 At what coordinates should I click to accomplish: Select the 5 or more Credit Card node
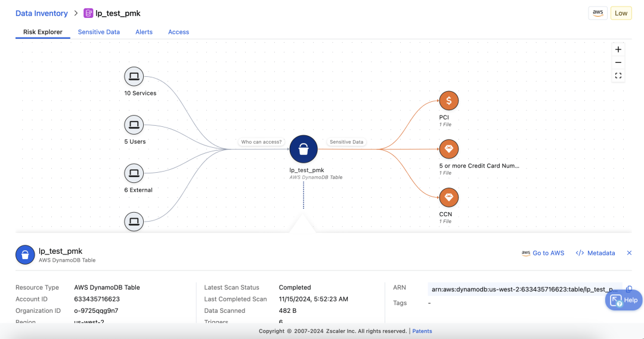pyautogui.click(x=448, y=149)
